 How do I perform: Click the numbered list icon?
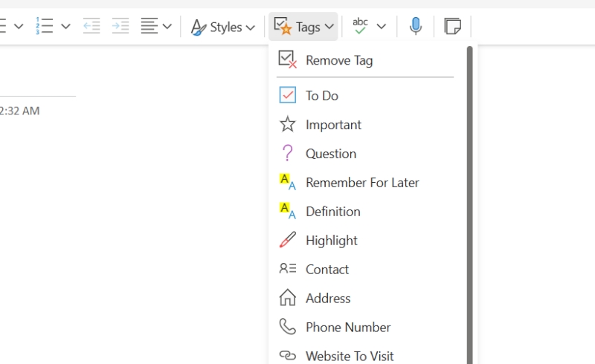[45, 26]
